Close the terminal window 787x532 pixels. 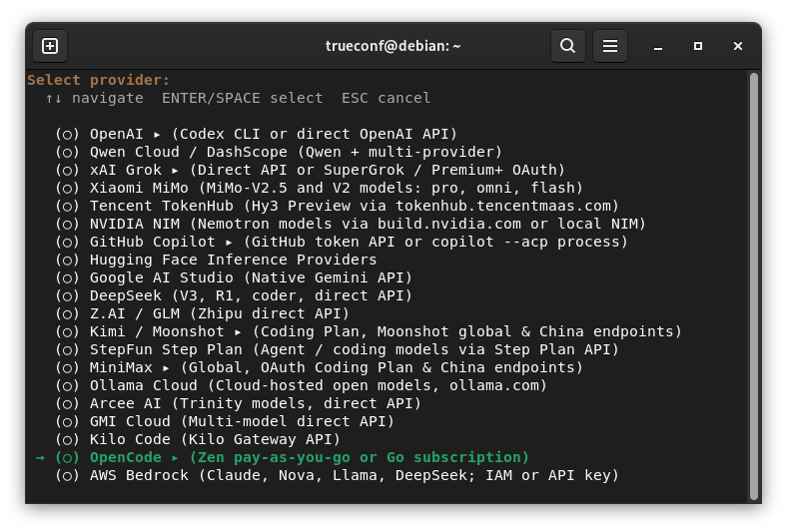[737, 46]
